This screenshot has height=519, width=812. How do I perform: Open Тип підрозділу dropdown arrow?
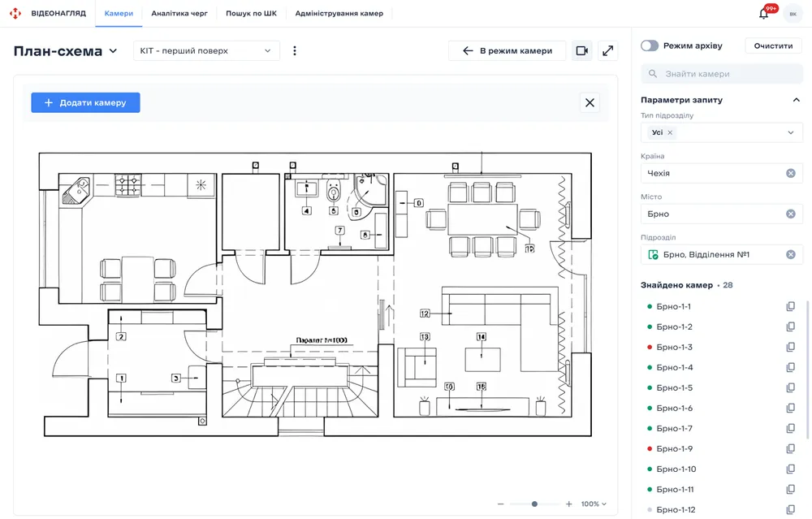click(x=791, y=132)
